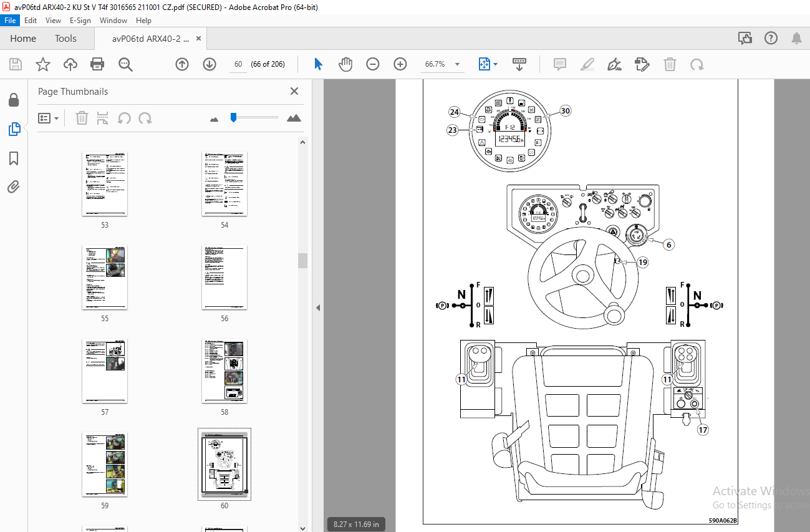The width and height of the screenshot is (810, 532).
Task: Select page 55 thumbnail
Action: [105, 277]
